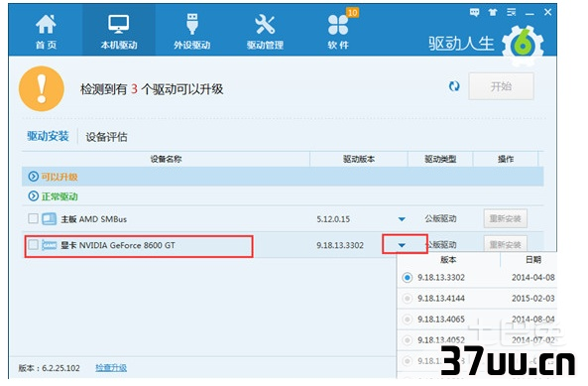Click the 公版驱动 type for AMD SMBus
Viewport: 588px width, 386px height.
click(x=440, y=218)
